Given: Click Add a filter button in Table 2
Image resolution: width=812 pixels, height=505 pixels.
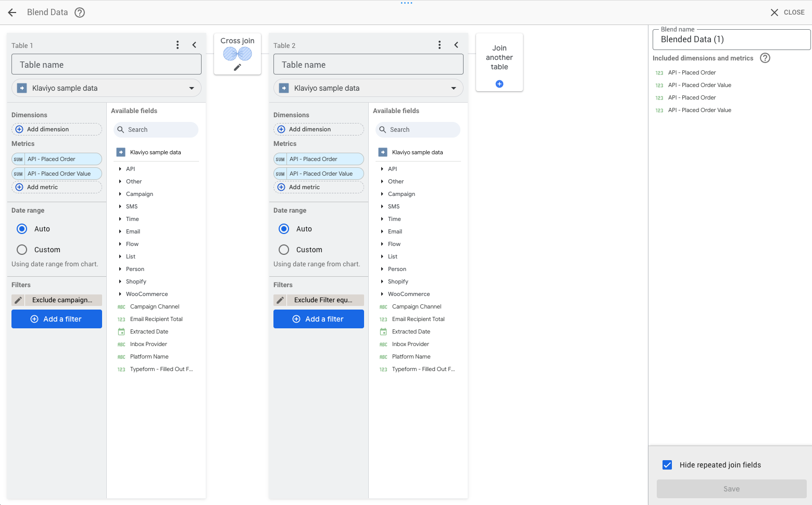Looking at the screenshot, I should pos(318,319).
